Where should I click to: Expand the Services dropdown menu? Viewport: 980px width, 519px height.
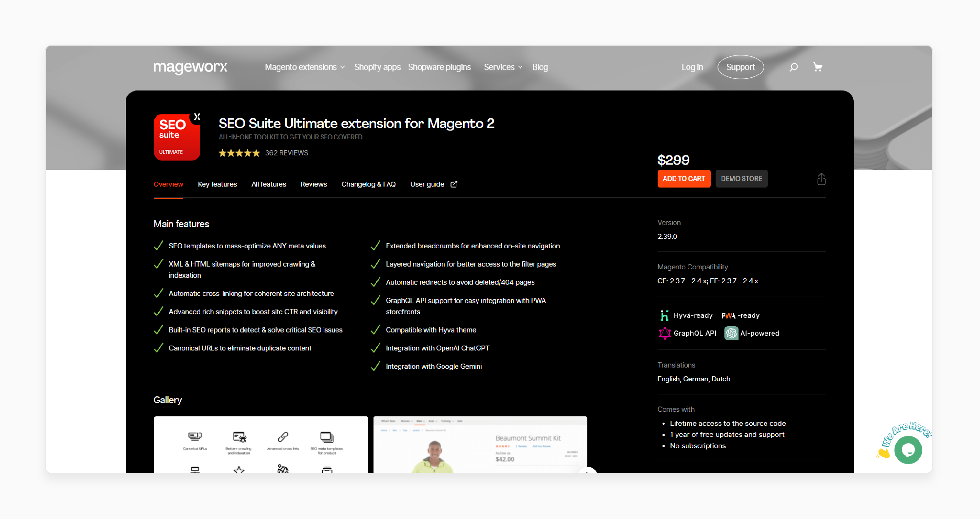click(502, 67)
